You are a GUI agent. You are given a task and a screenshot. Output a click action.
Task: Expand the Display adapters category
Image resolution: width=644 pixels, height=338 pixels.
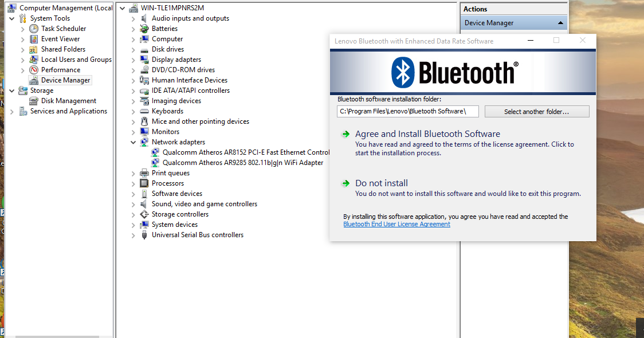(133, 60)
